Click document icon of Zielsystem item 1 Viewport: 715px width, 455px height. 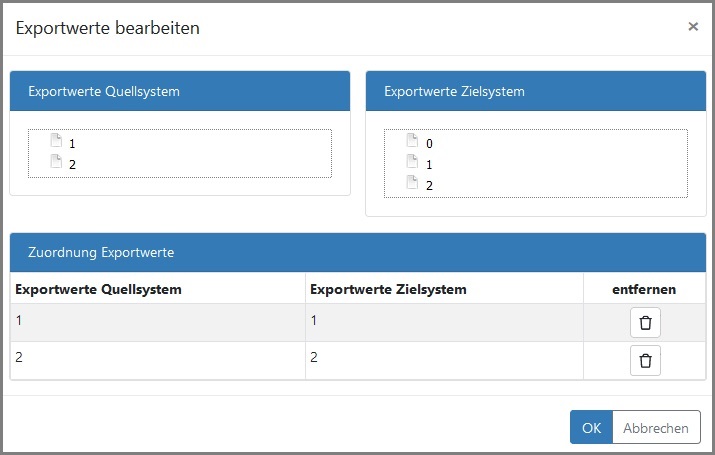point(412,161)
